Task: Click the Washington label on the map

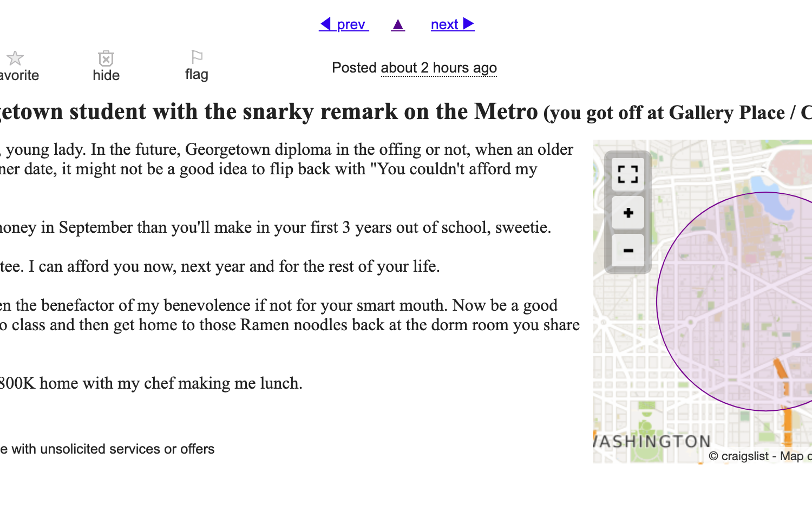Action: [x=652, y=442]
